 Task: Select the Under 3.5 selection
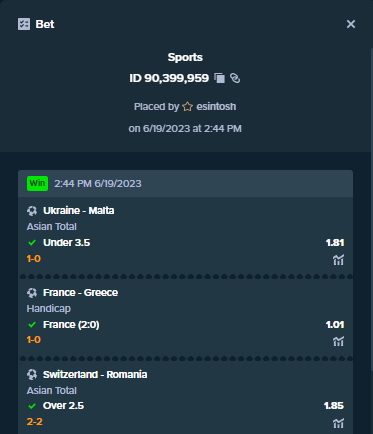66,243
